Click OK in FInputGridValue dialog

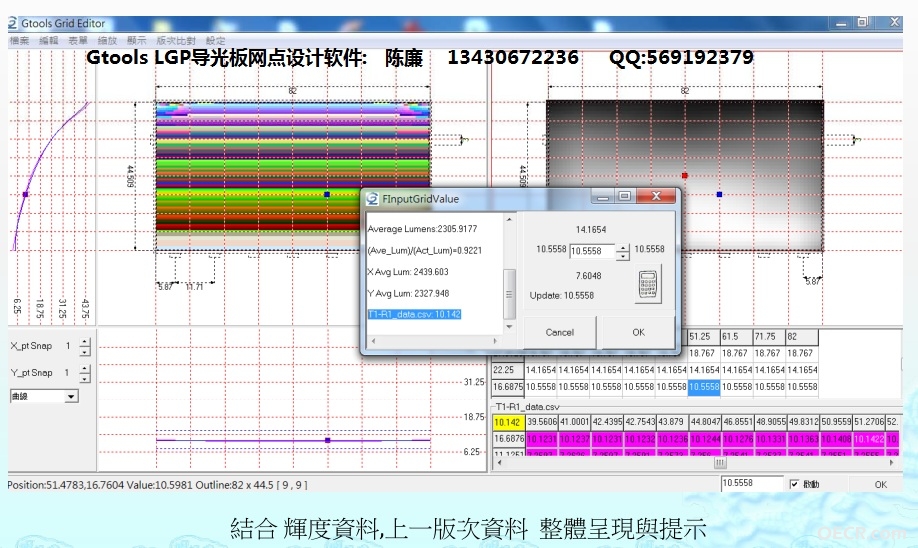(638, 333)
